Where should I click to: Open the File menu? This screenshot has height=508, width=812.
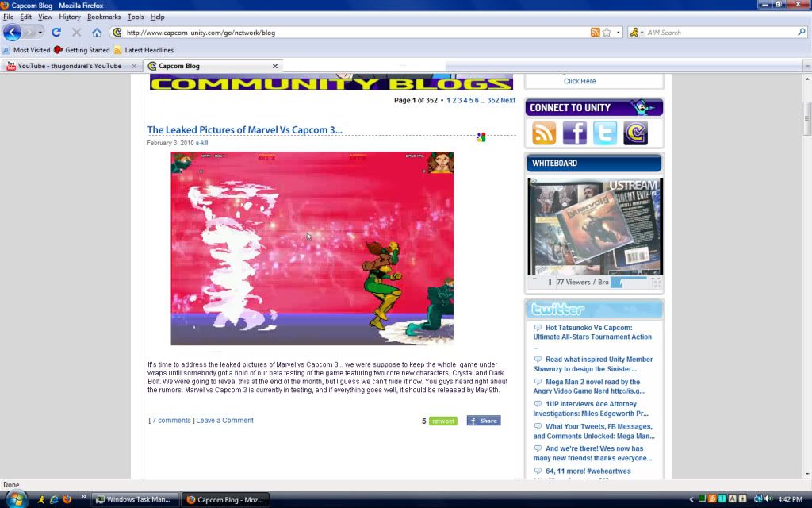pyautogui.click(x=8, y=17)
